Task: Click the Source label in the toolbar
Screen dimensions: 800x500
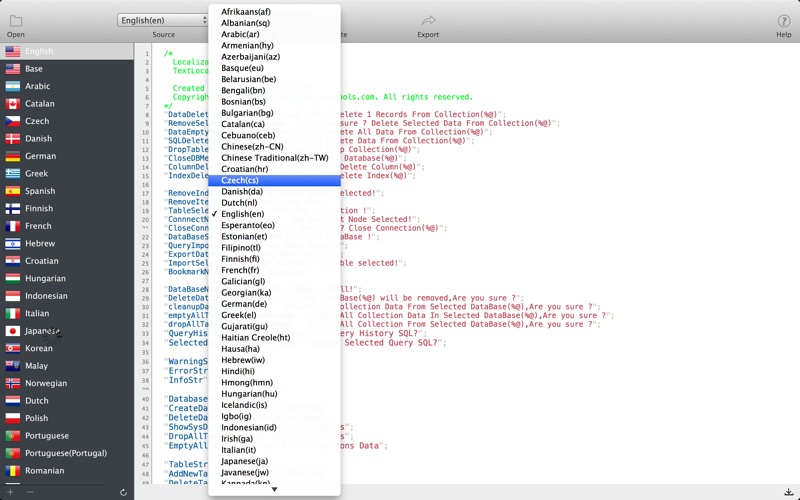Action: click(163, 35)
